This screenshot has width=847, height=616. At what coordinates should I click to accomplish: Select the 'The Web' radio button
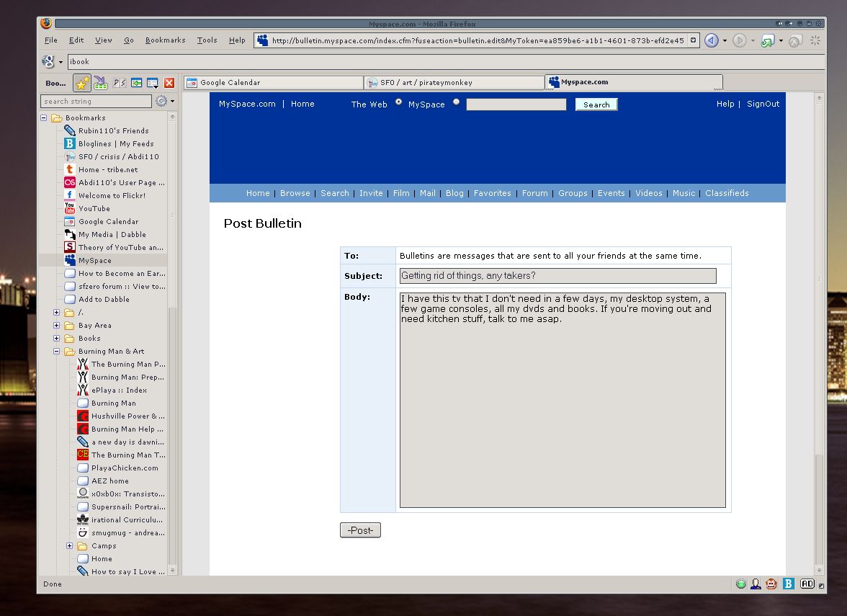pos(398,102)
